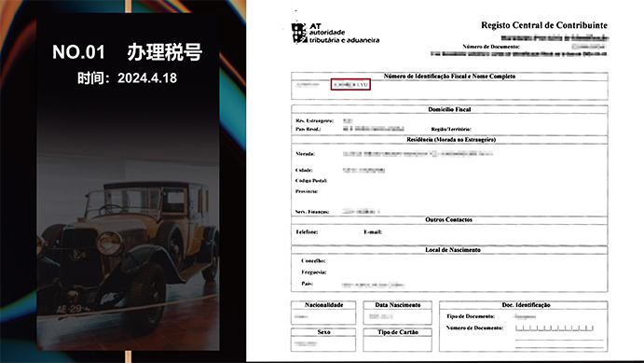Click the Número de Documento digit boxes
Image resolution: width=644 pixels, height=363 pixels.
click(555, 328)
